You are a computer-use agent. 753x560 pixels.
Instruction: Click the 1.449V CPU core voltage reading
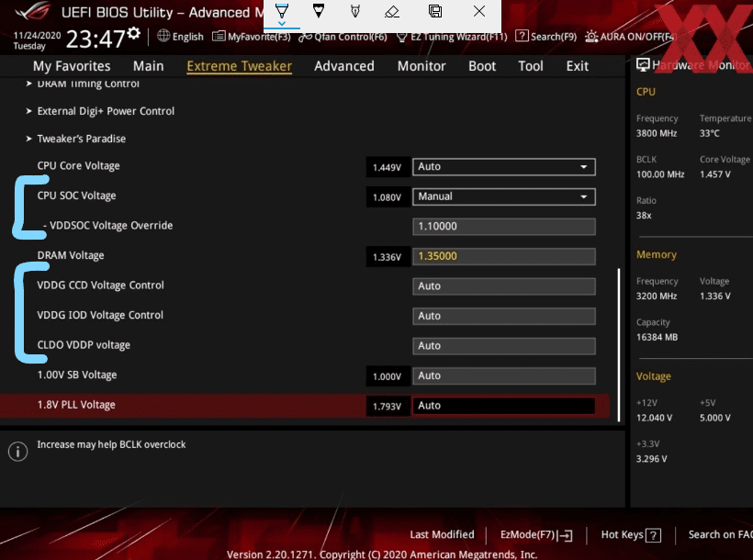388,167
